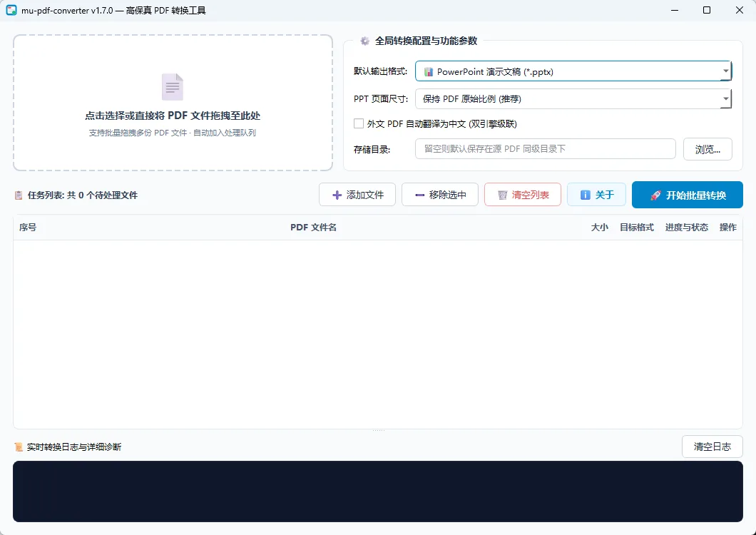Screen dimensions: 756x535
Task: Click the 目标格式 column header
Action: pos(636,228)
